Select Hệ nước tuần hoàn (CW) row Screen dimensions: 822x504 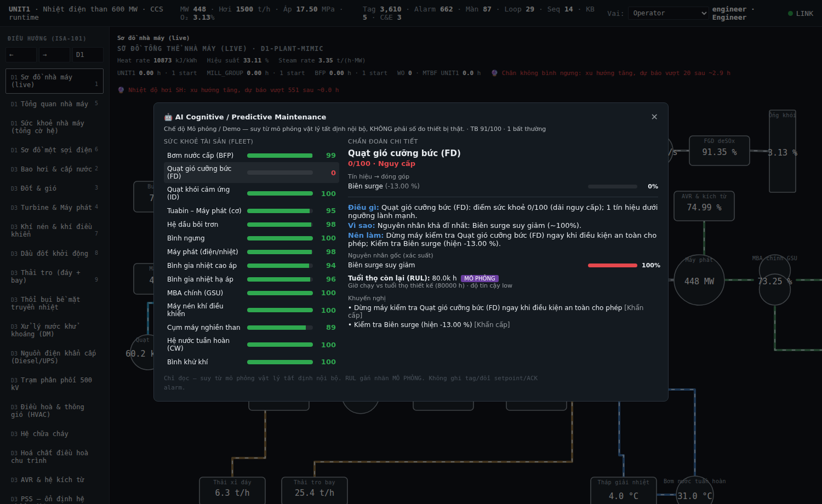(x=252, y=345)
